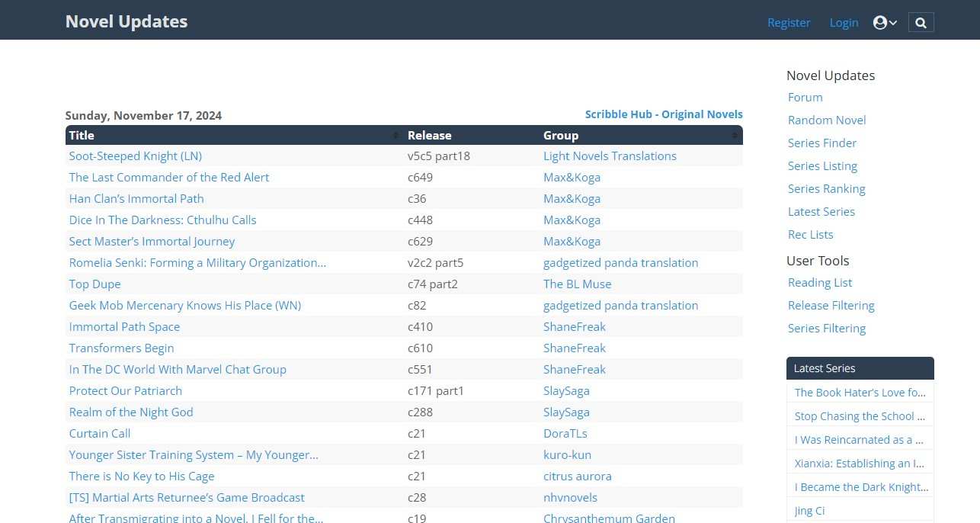Open Series Ranking sidebar link
This screenshot has width=980, height=523.
tap(827, 189)
